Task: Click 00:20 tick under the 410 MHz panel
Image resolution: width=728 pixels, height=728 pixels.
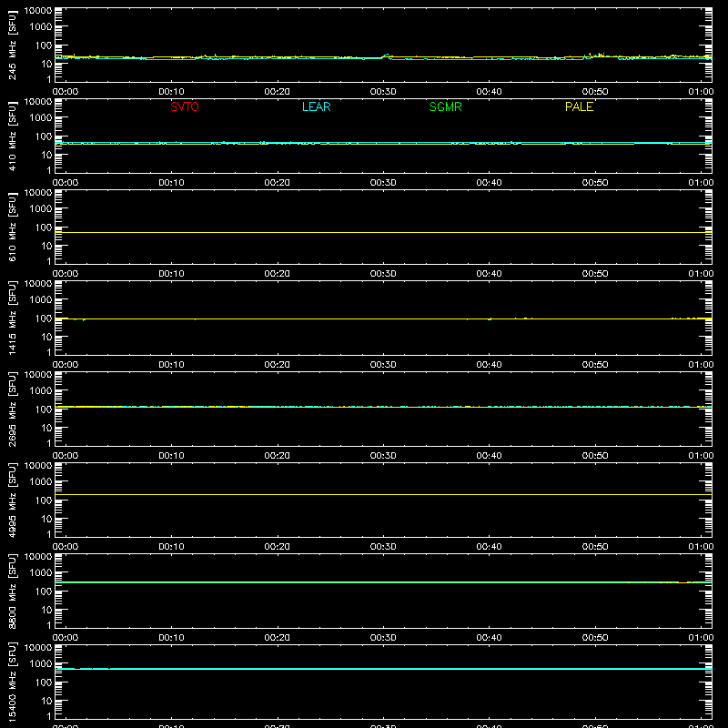Action: [x=278, y=183]
